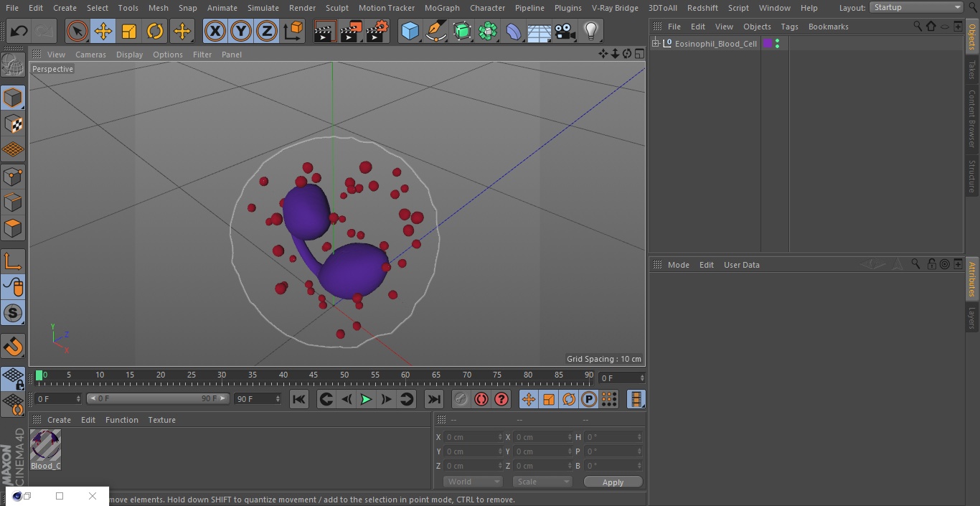Click the Undo arrow icon
The height and width of the screenshot is (506, 980).
[19, 31]
